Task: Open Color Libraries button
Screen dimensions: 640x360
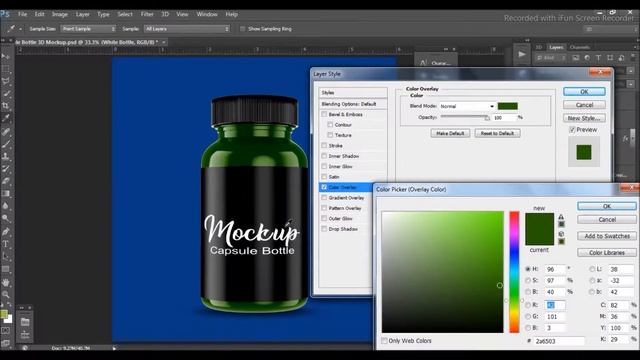Action: [x=607, y=253]
